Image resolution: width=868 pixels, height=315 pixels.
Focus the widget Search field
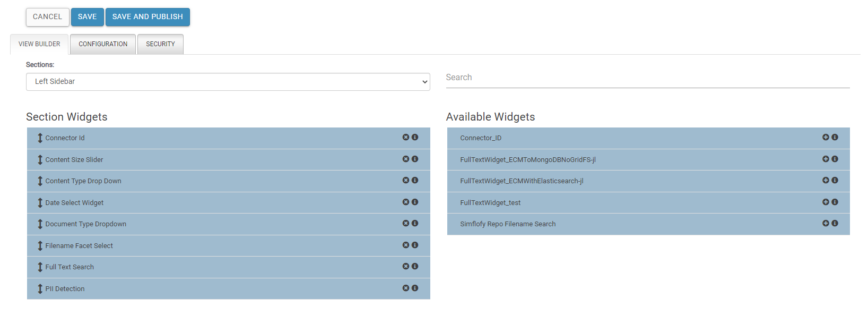[x=647, y=78]
